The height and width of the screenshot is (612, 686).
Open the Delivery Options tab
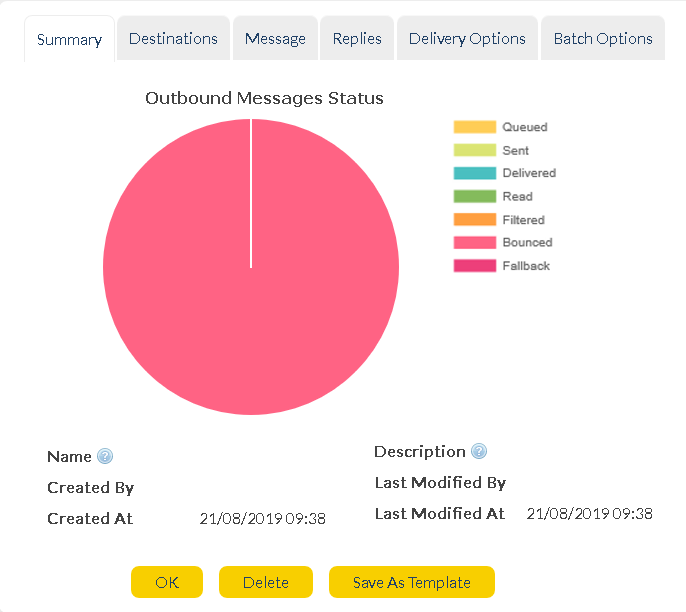click(x=467, y=39)
